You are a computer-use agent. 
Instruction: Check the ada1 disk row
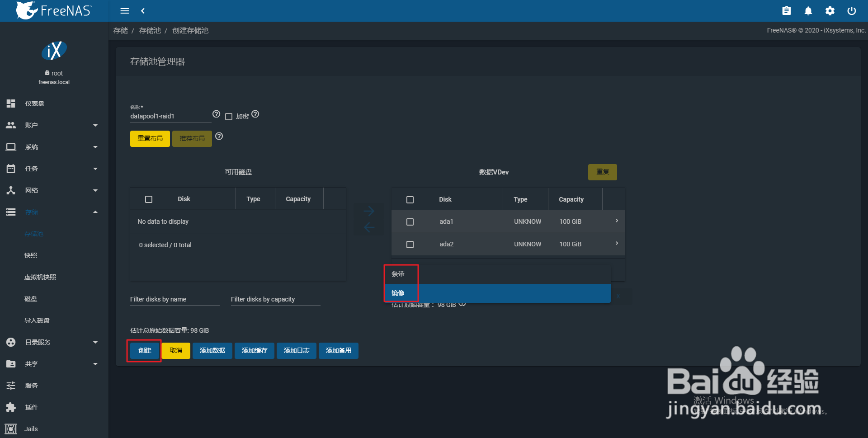point(410,222)
